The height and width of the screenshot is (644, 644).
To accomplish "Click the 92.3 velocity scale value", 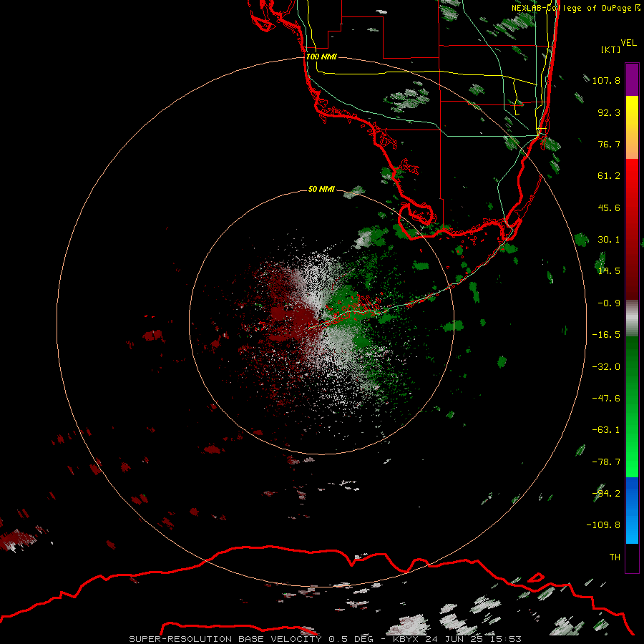I will click(609, 112).
